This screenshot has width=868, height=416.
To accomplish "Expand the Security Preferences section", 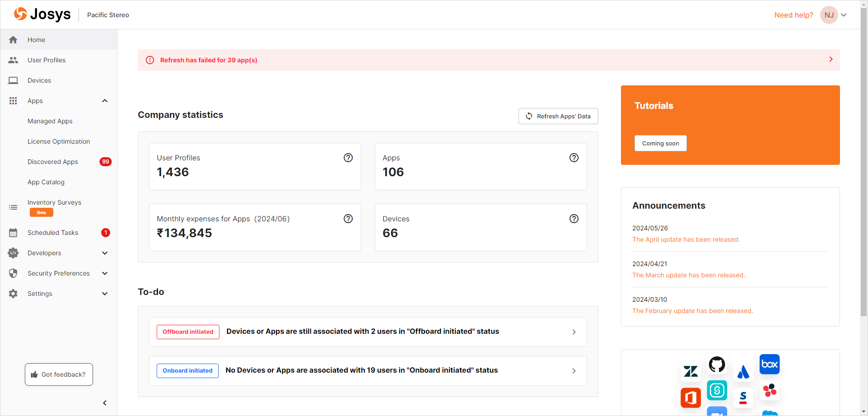I will 105,273.
